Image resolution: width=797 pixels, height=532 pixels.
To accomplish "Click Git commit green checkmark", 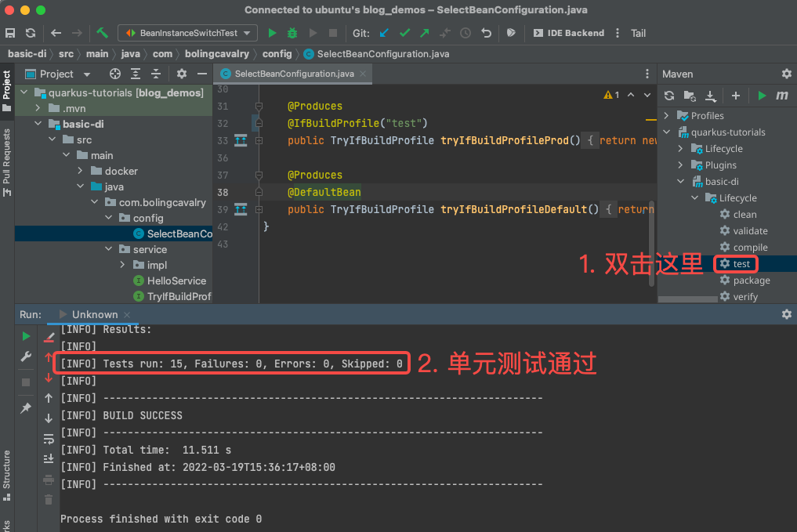I will coord(404,33).
